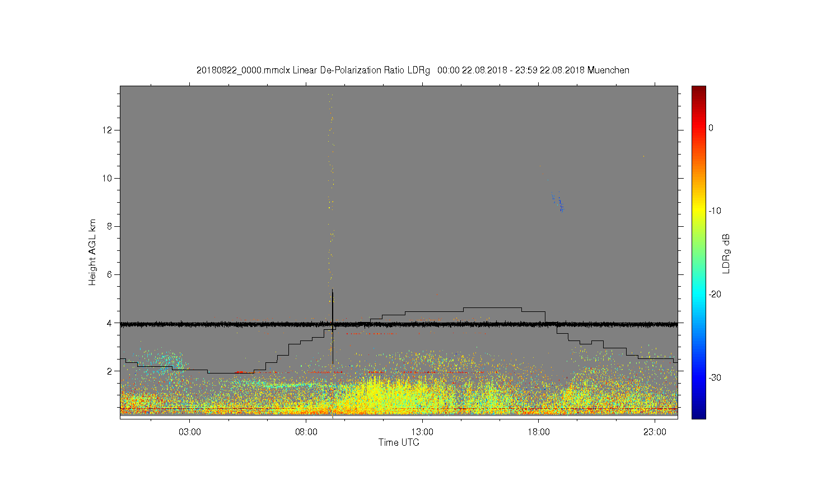Click the yellow region of the colorbar
Viewport: 840px width, 504px height.
(x=699, y=211)
